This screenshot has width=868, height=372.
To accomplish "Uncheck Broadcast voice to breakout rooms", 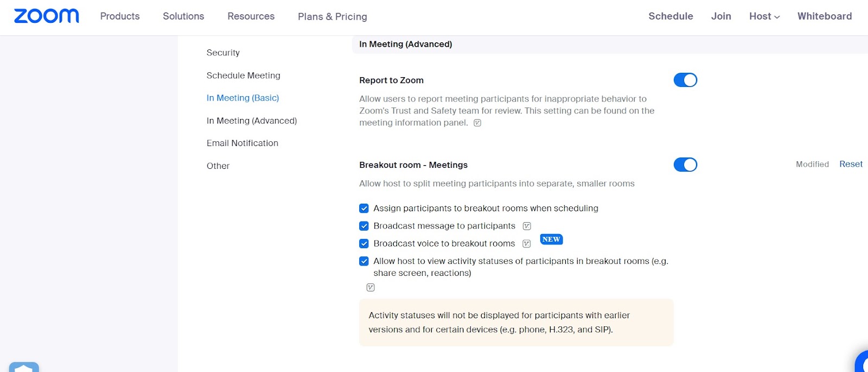I will (364, 244).
